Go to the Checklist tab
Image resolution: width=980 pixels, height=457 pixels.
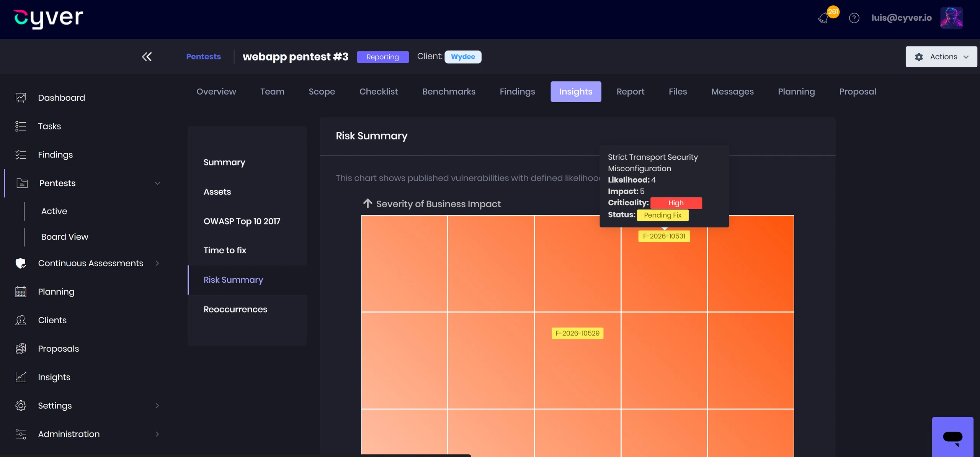[x=378, y=92]
